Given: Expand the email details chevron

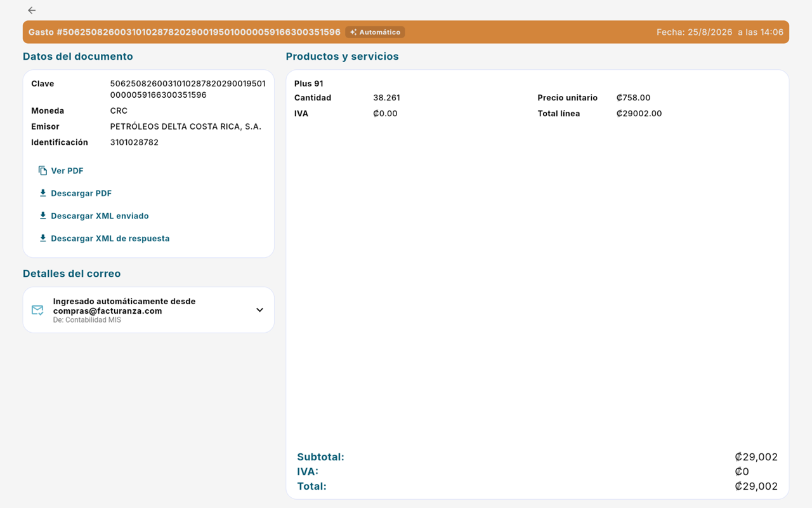Looking at the screenshot, I should pos(259,310).
